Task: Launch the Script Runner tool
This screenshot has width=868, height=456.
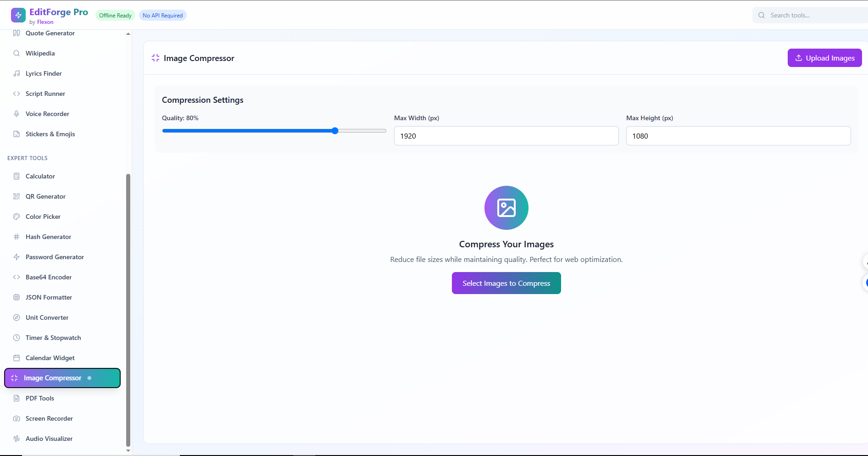Action: tap(62, 94)
